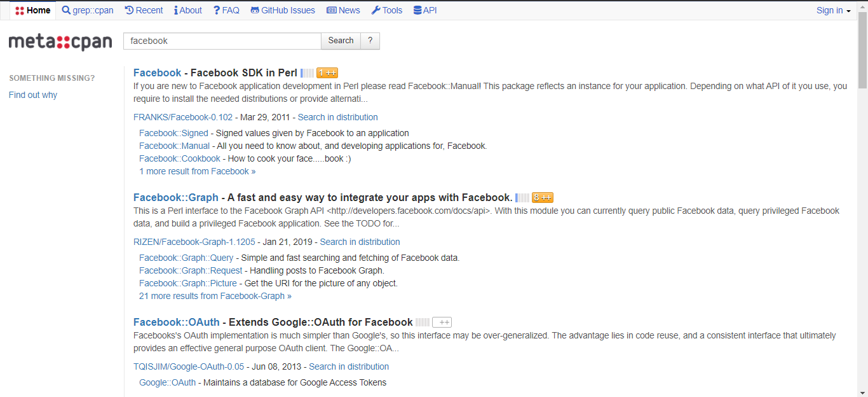Click the SOMETHING MISSING? heading
The width and height of the screenshot is (868, 397).
pos(52,78)
